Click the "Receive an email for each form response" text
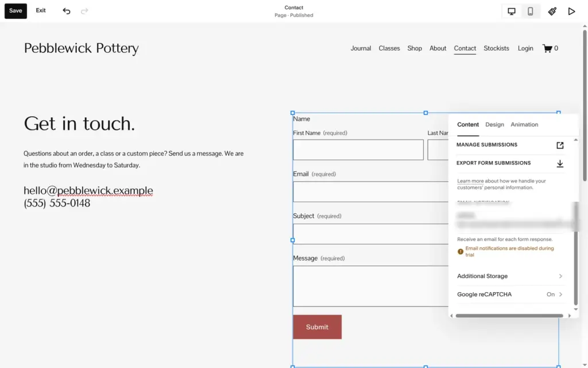Image resolution: width=588 pixels, height=368 pixels. (x=505, y=239)
